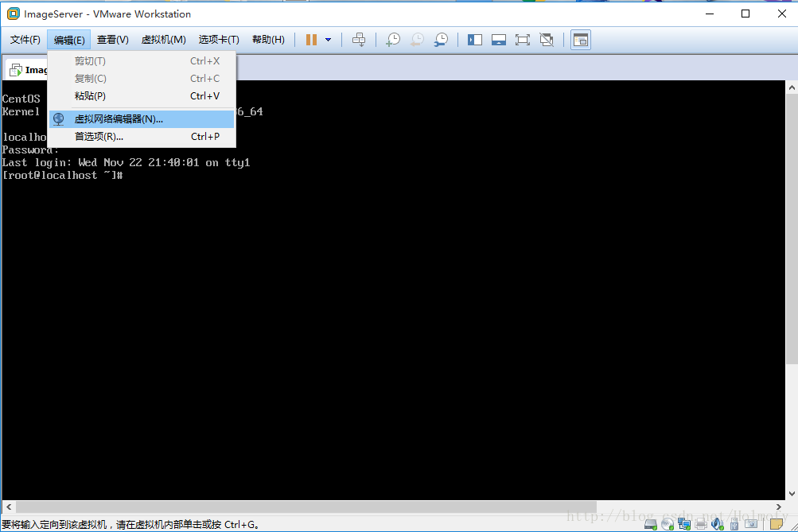Screen dimensions: 798x532
Task: Click the camera device status icon
Action: point(751,524)
